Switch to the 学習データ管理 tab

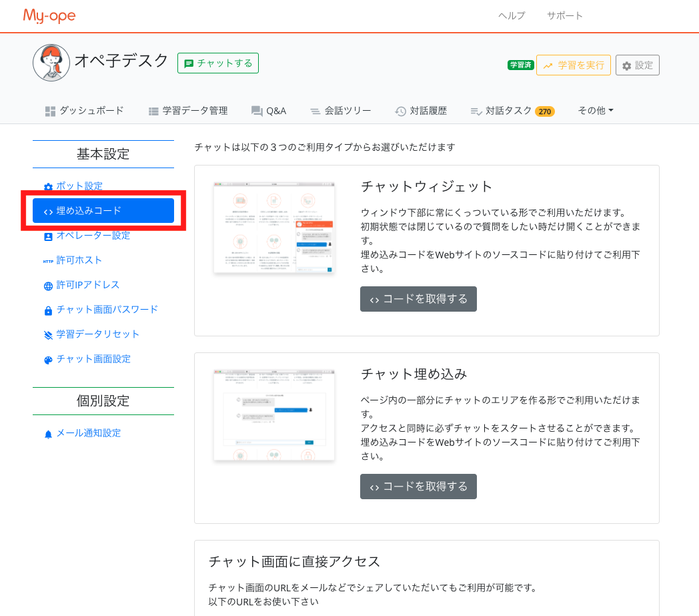(x=187, y=111)
